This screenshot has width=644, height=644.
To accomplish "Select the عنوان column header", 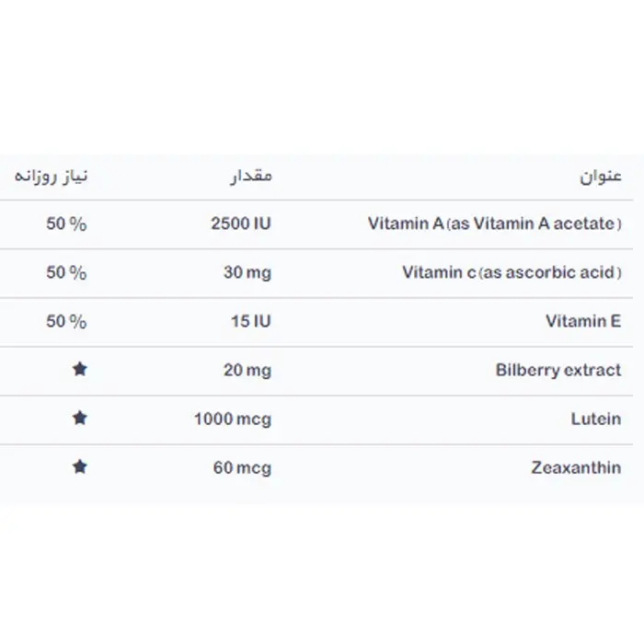I will tap(601, 177).
